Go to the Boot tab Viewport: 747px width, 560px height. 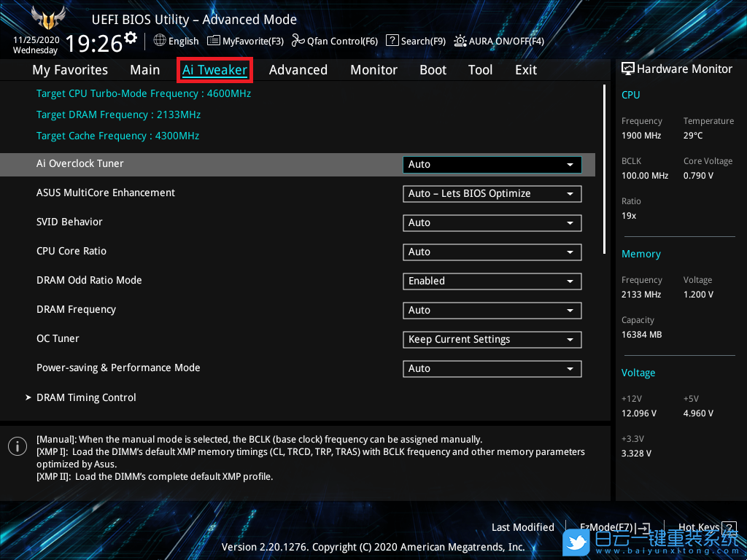pos(433,70)
